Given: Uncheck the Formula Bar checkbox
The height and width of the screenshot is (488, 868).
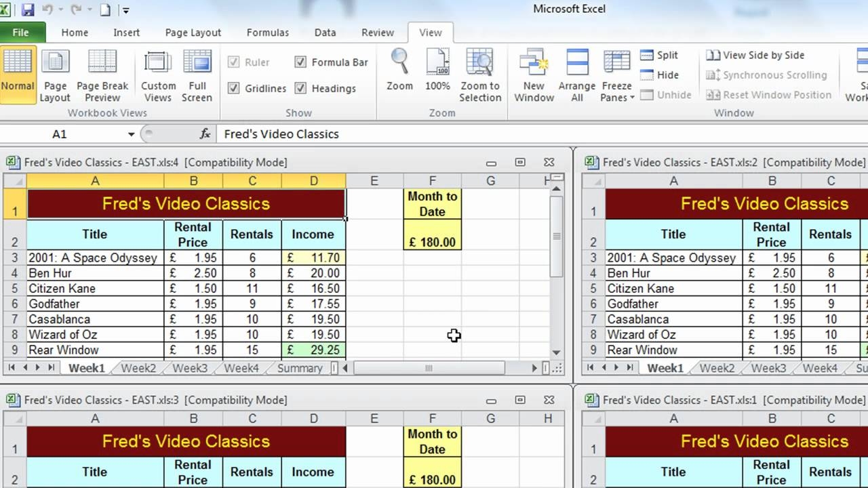Looking at the screenshot, I should point(300,62).
